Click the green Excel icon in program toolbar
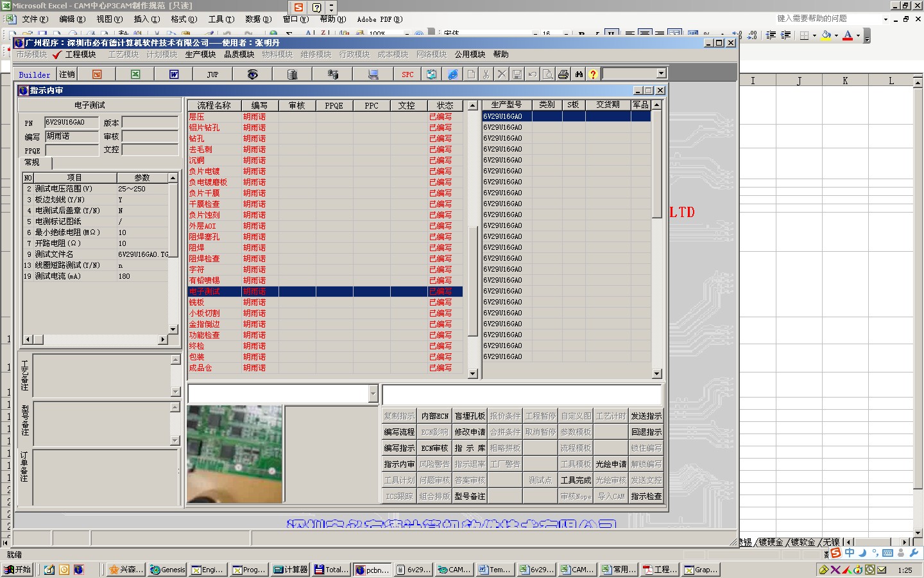The width and height of the screenshot is (924, 578). [x=135, y=74]
